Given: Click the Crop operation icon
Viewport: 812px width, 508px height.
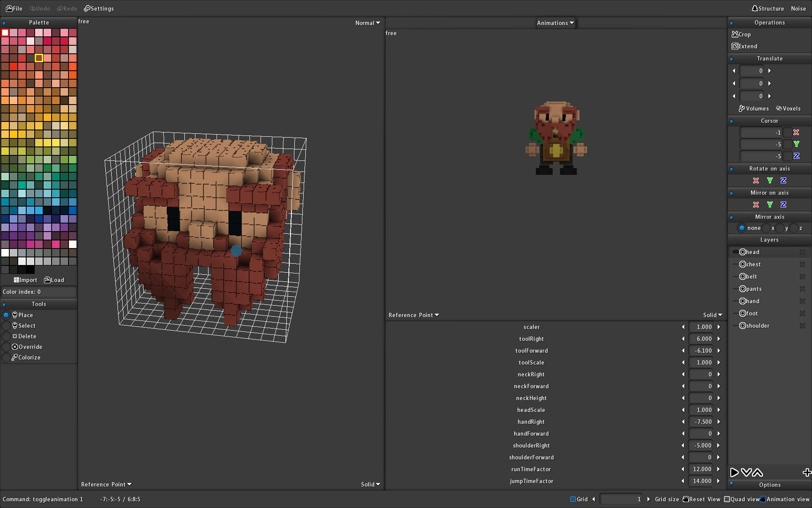Looking at the screenshot, I should 735,34.
